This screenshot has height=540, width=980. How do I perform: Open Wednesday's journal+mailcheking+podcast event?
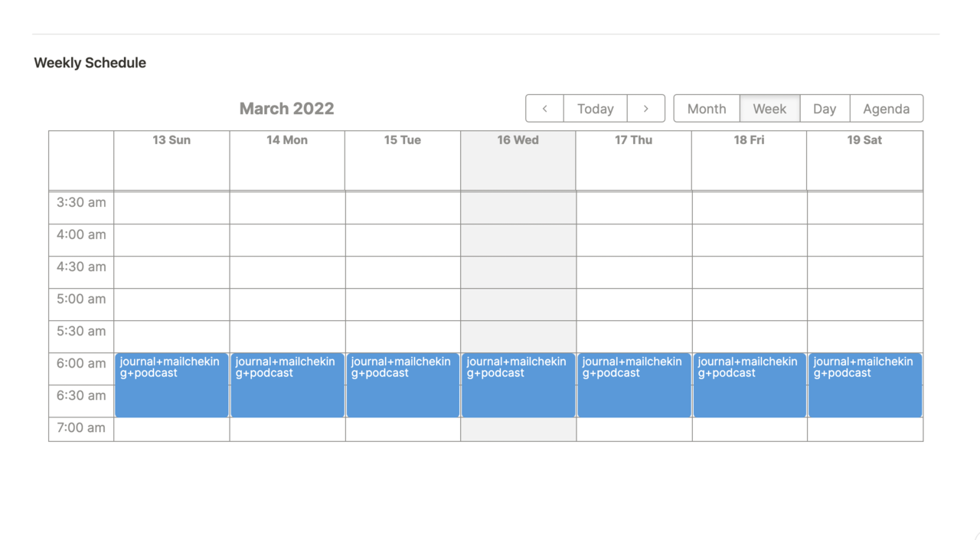tap(518, 385)
